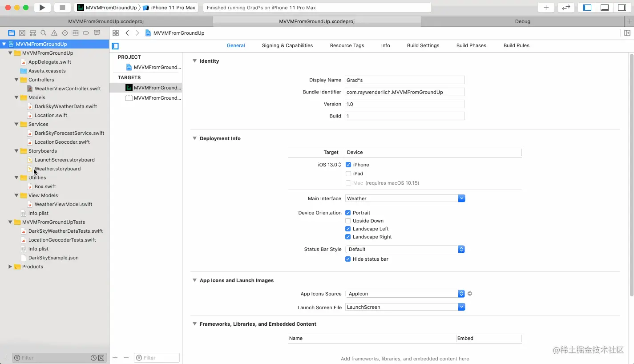Image resolution: width=634 pixels, height=364 pixels.
Task: Select Weather.storyboard file
Action: tap(58, 169)
